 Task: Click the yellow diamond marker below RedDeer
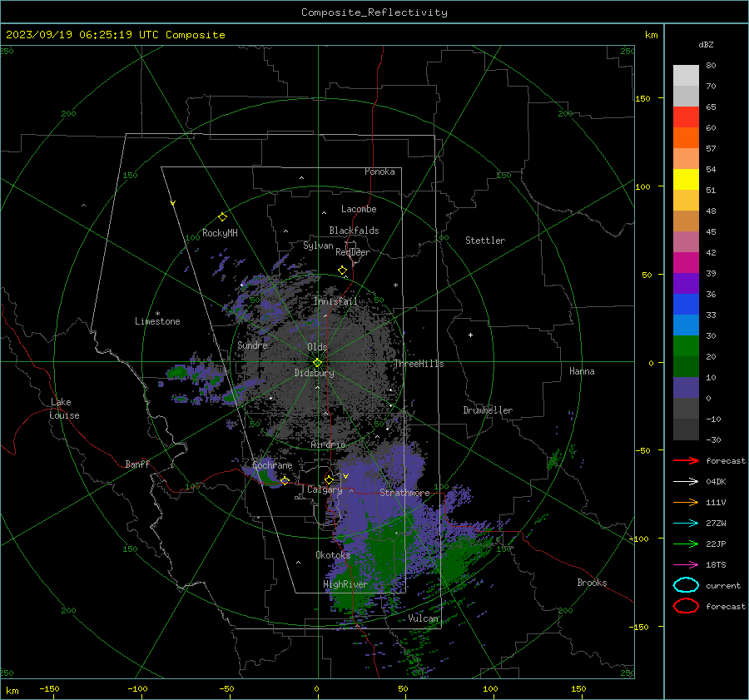coord(343,271)
